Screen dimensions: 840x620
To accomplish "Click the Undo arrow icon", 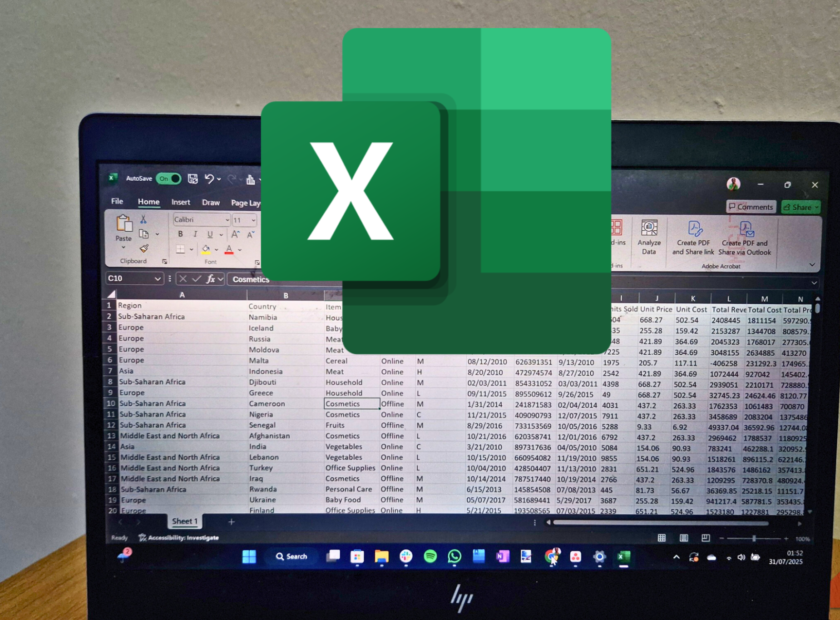I will click(209, 179).
